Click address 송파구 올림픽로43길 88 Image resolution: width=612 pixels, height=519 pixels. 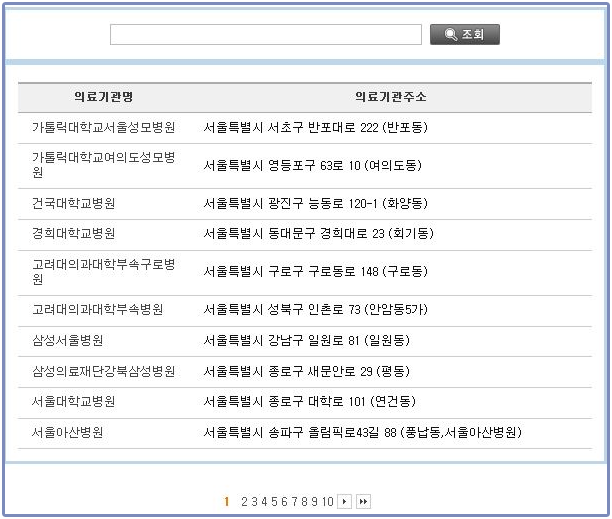point(332,432)
